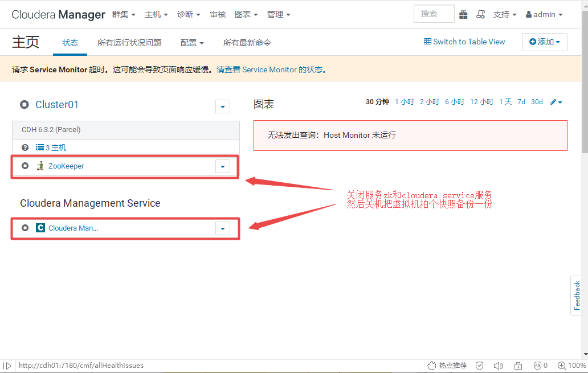Open the 3 主机 hosts link
The width and height of the screenshot is (588, 373).
pyautogui.click(x=56, y=147)
